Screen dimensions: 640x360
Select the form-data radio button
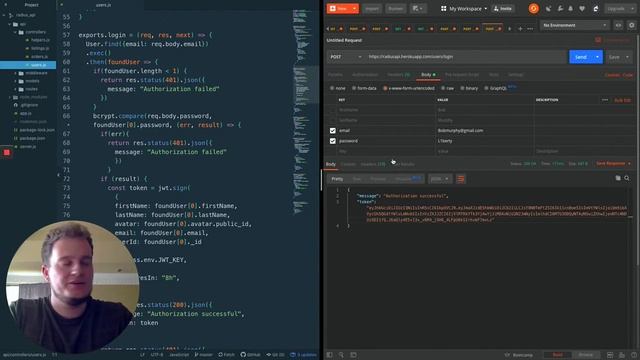(354, 88)
